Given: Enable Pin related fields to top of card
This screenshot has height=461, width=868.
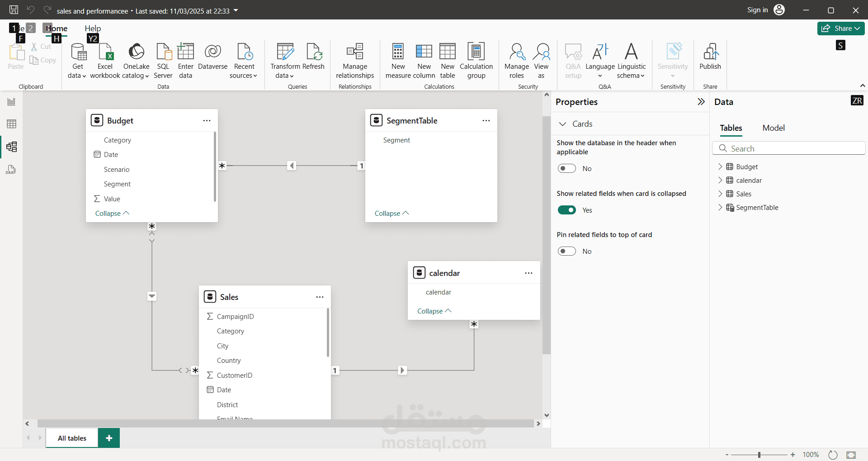Looking at the screenshot, I should pos(567,251).
